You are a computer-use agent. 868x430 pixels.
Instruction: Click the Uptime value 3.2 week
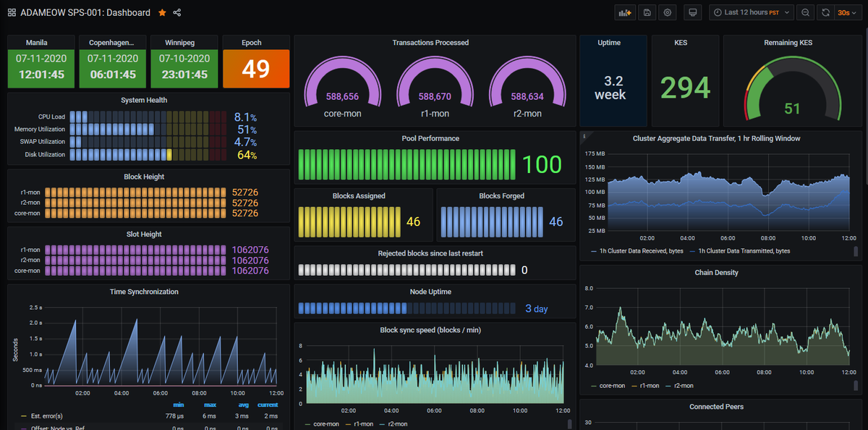(610, 88)
